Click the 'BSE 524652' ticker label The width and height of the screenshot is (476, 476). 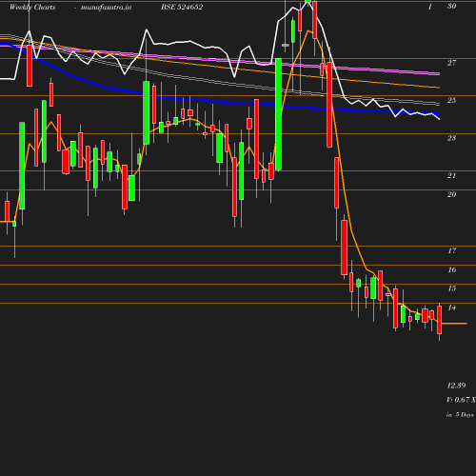[x=182, y=8]
